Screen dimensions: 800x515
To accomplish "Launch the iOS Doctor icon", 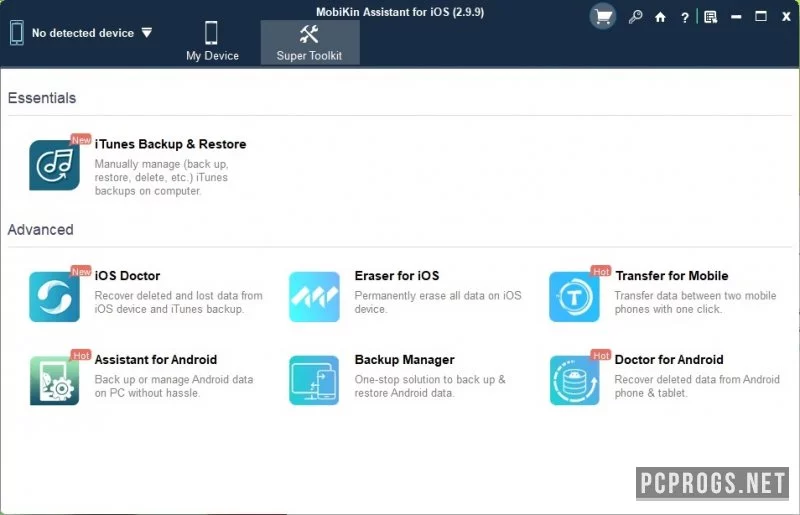I will point(55,297).
